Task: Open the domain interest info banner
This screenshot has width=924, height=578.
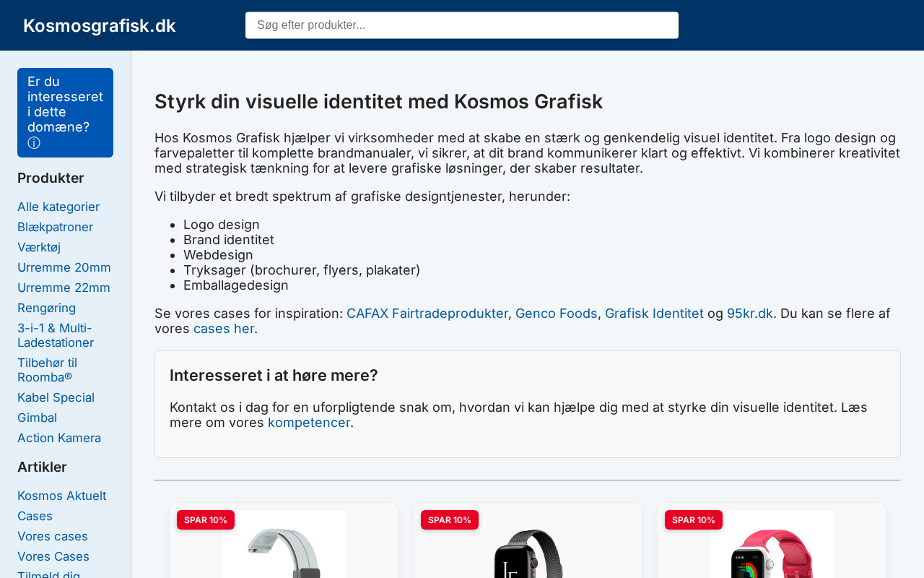Action: point(65,113)
